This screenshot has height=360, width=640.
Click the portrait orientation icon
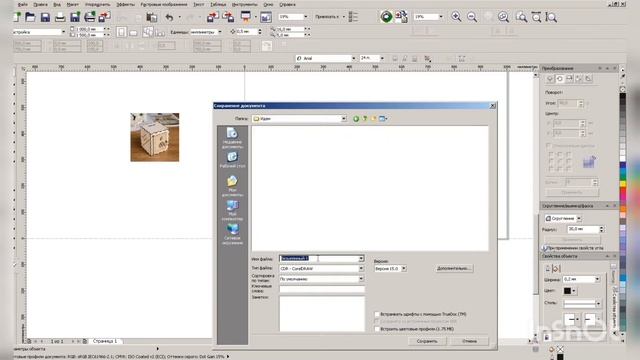[121, 32]
